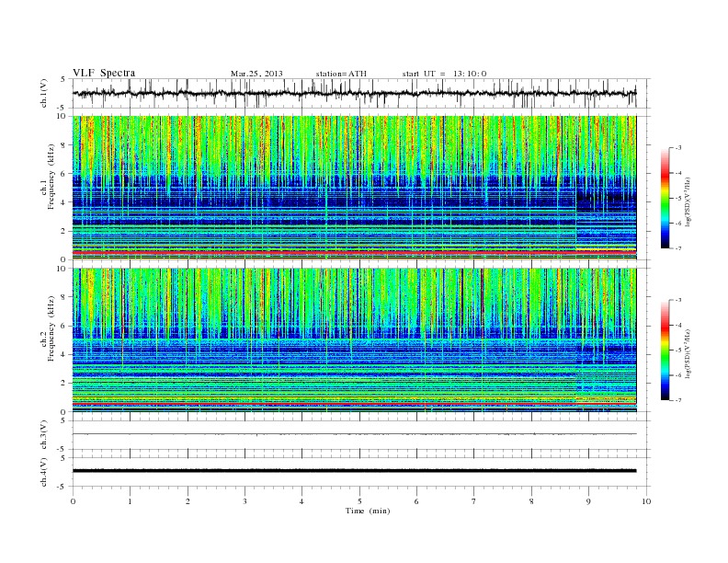Click time-axis tick label "1"
Screen dimensions: 728x563
click(x=130, y=501)
